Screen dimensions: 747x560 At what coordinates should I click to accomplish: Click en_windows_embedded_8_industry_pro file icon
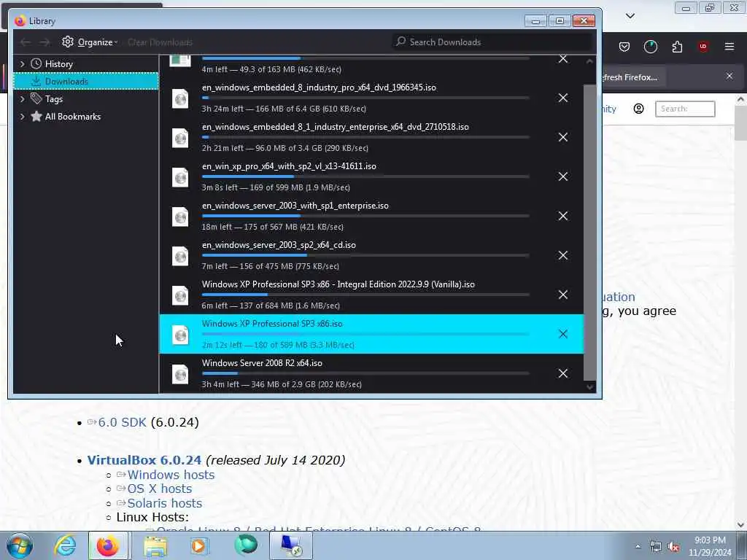(180, 98)
